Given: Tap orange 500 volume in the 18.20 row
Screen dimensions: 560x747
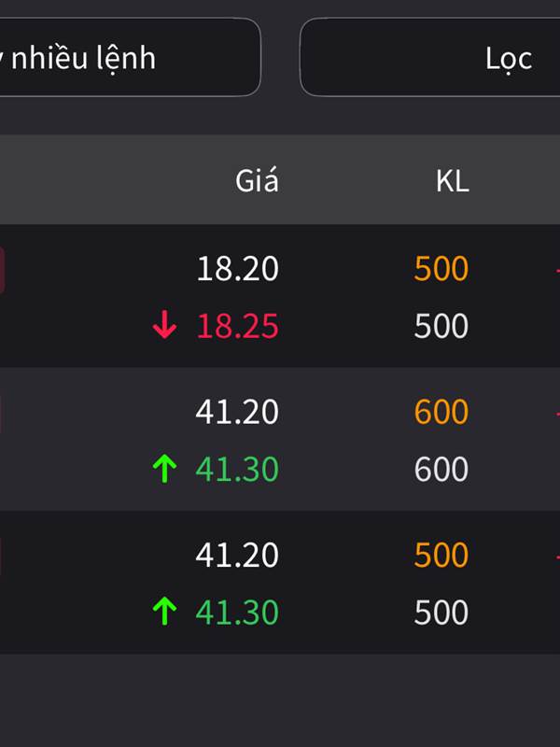Looking at the screenshot, I should [x=441, y=269].
